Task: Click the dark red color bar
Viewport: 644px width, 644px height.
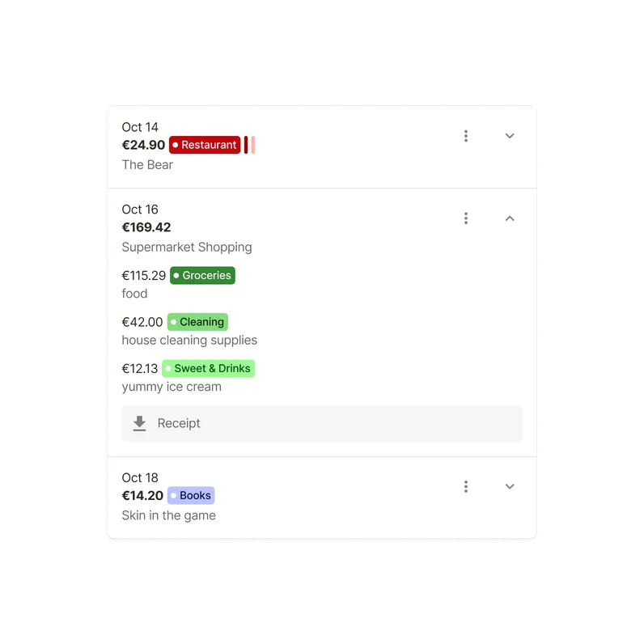Action: (x=246, y=145)
